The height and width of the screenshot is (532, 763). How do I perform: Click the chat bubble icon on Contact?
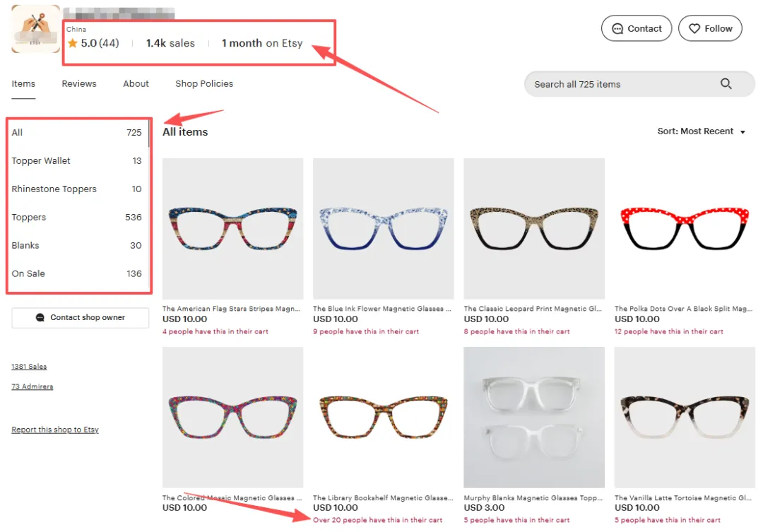point(617,29)
